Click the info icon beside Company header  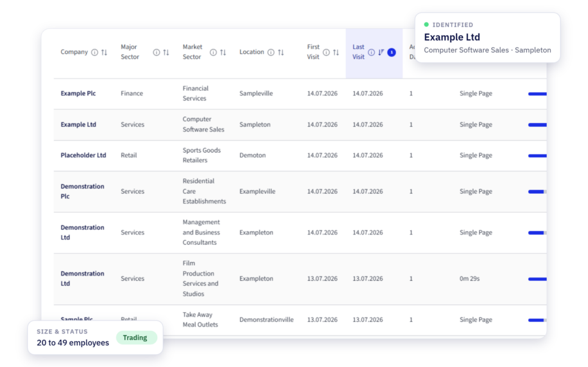pyautogui.click(x=95, y=53)
